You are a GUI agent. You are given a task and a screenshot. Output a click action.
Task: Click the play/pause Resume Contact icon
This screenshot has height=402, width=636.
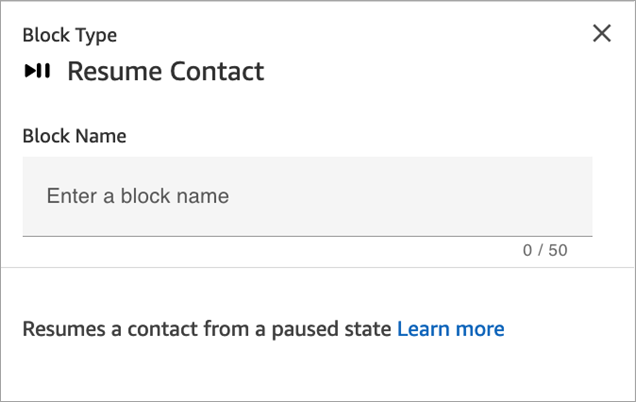click(37, 71)
